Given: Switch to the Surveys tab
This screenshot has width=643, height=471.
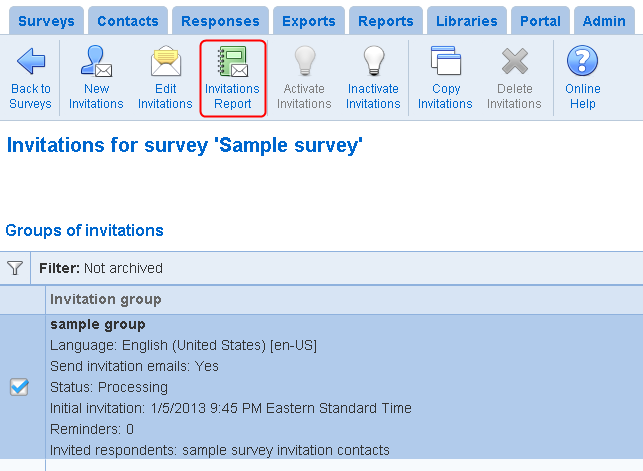Looking at the screenshot, I should pos(46,21).
